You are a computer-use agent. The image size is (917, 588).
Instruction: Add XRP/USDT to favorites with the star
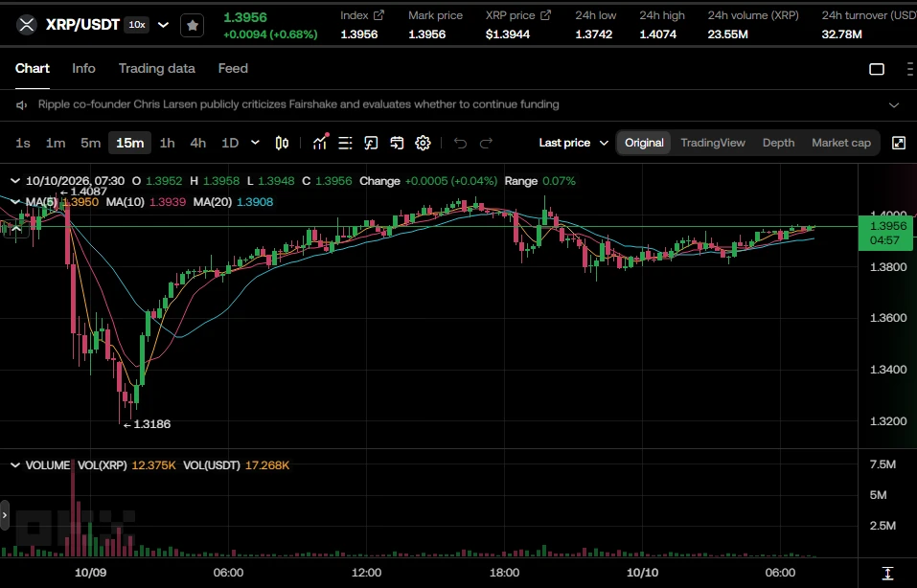coord(193,25)
